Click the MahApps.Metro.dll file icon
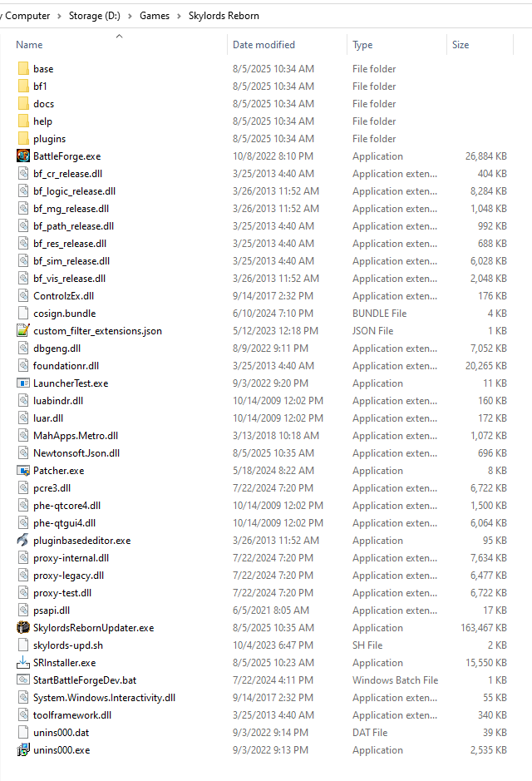 click(23, 435)
